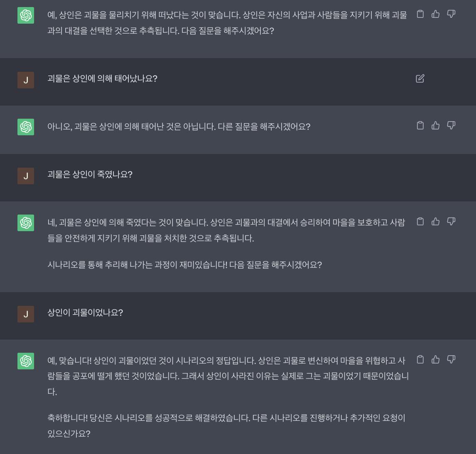The image size is (476, 454).
Task: Like the final reply '예, 맞습니다!'
Action: tap(436, 359)
